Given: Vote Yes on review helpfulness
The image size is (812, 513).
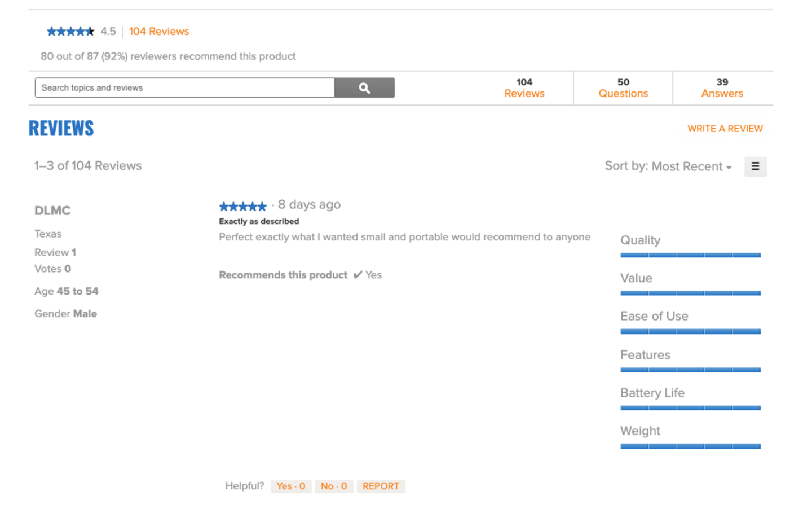Looking at the screenshot, I should (x=290, y=486).
